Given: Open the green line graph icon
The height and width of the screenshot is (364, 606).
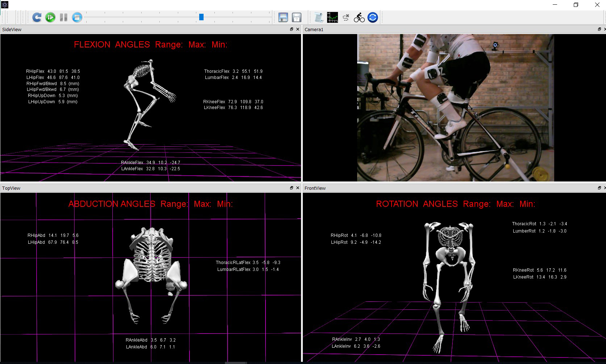Looking at the screenshot, I should coord(332,17).
